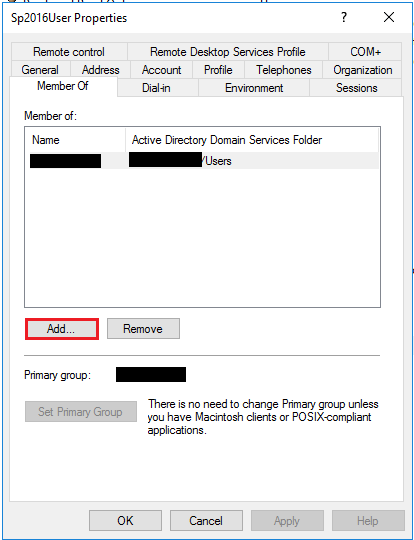The height and width of the screenshot is (540, 414).
Task: Open the Account tab
Action: [x=161, y=70]
